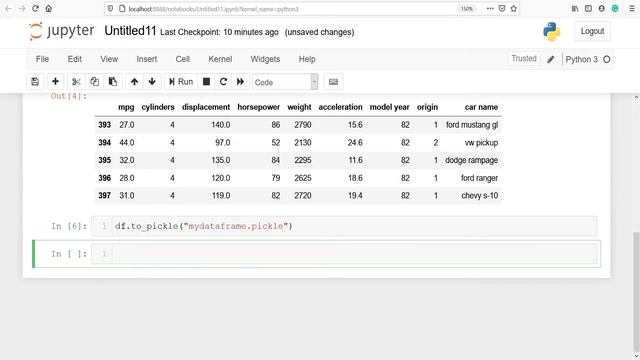The width and height of the screenshot is (640, 360).
Task: Click the acceleration column header
Action: click(340, 107)
